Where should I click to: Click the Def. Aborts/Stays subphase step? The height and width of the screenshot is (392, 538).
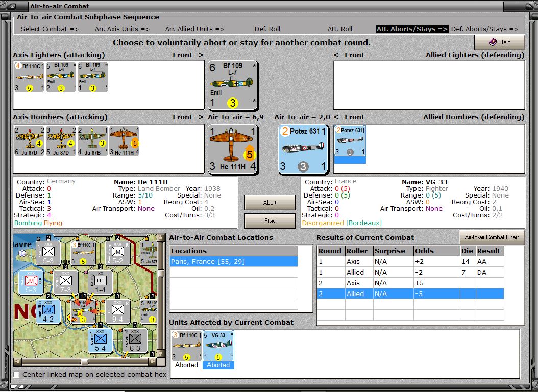[484, 29]
